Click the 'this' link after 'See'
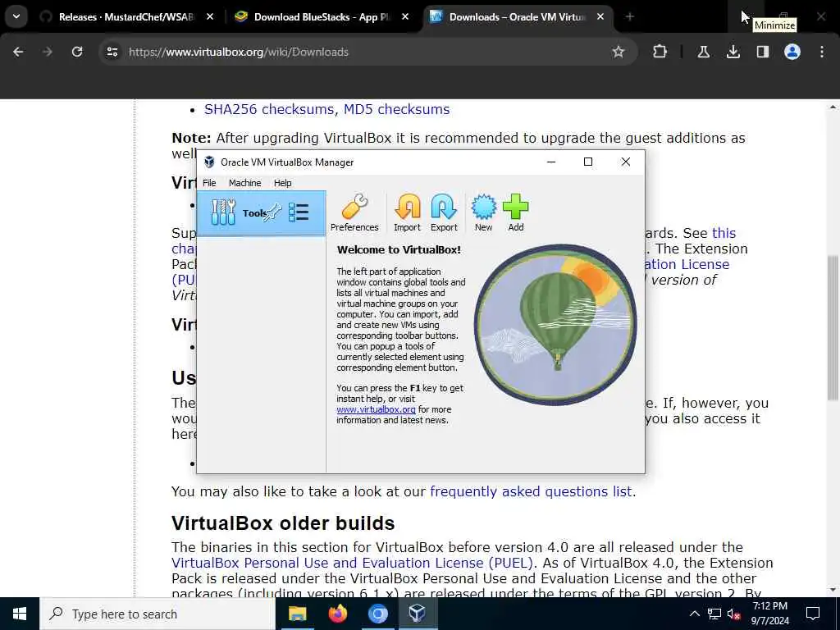The image size is (840, 630). coord(724,233)
